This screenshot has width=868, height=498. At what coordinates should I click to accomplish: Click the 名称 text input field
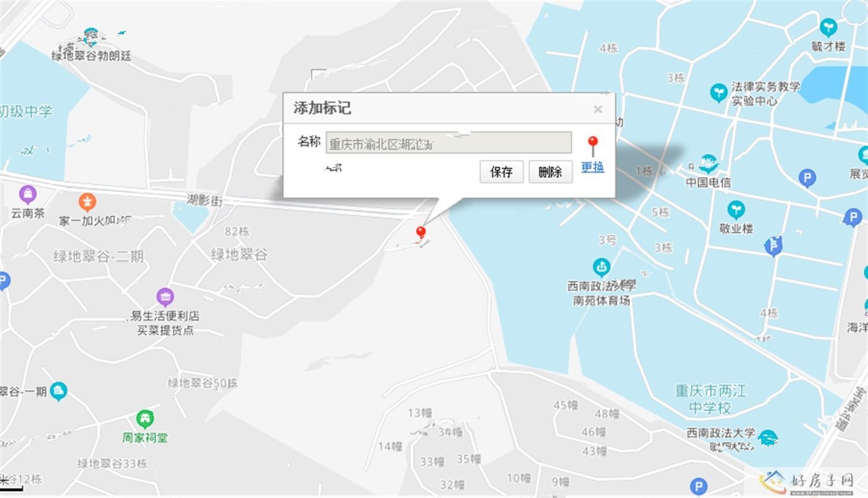pyautogui.click(x=449, y=142)
